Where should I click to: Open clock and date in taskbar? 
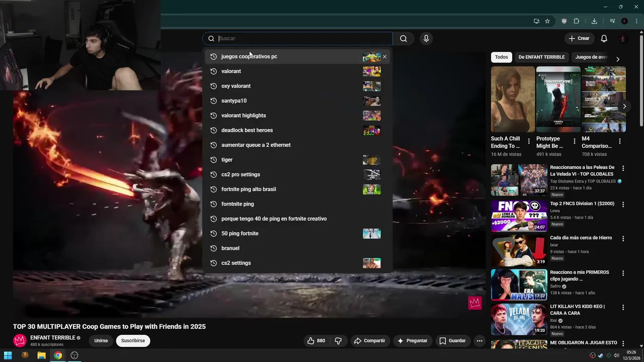[632, 355]
